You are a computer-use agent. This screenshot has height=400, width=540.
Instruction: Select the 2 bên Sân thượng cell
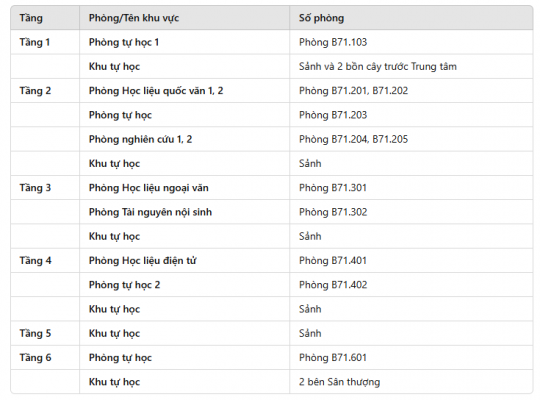(340, 382)
